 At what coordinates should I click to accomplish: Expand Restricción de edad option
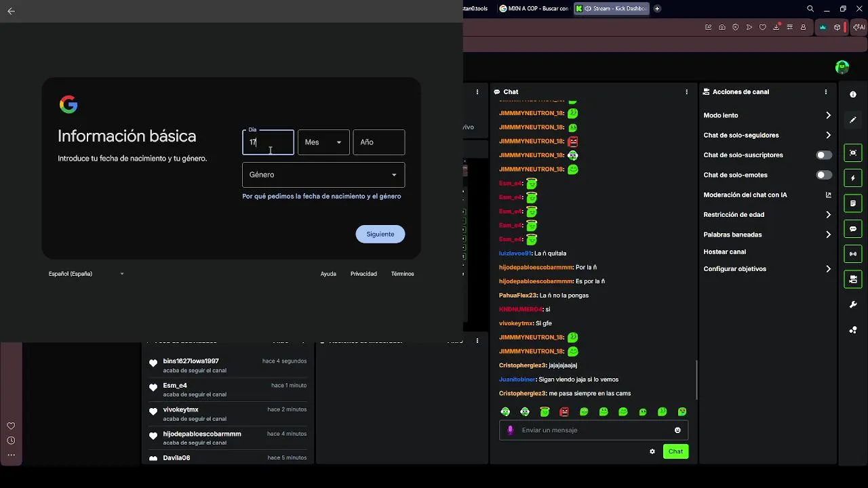(x=767, y=215)
